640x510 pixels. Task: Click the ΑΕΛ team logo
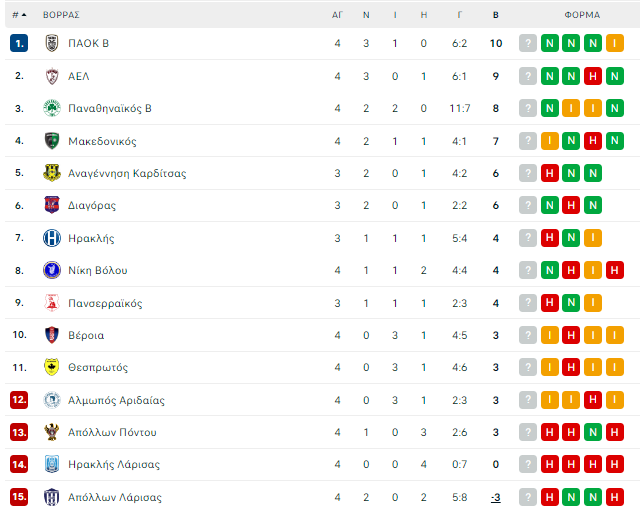[x=52, y=76]
